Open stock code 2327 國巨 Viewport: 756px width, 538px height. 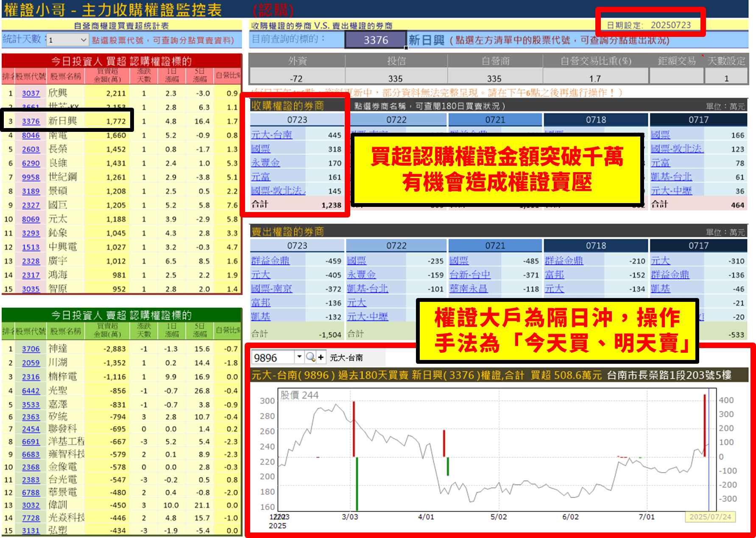point(31,205)
